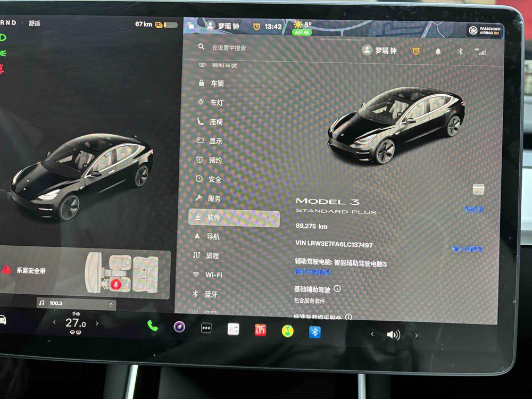Viewport: 532px width, 399px height.
Task: Tap the green headlight indicator icon
Action: tap(3, 53)
